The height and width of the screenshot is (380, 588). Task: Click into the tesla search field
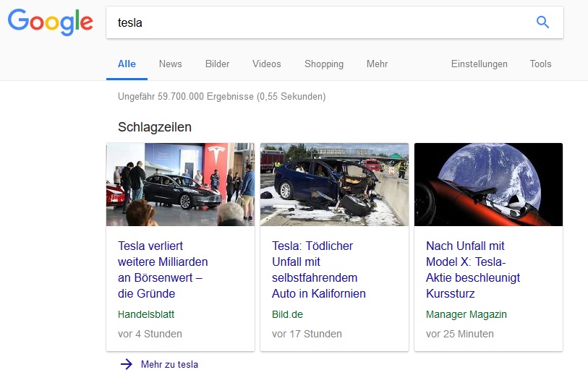point(318,22)
